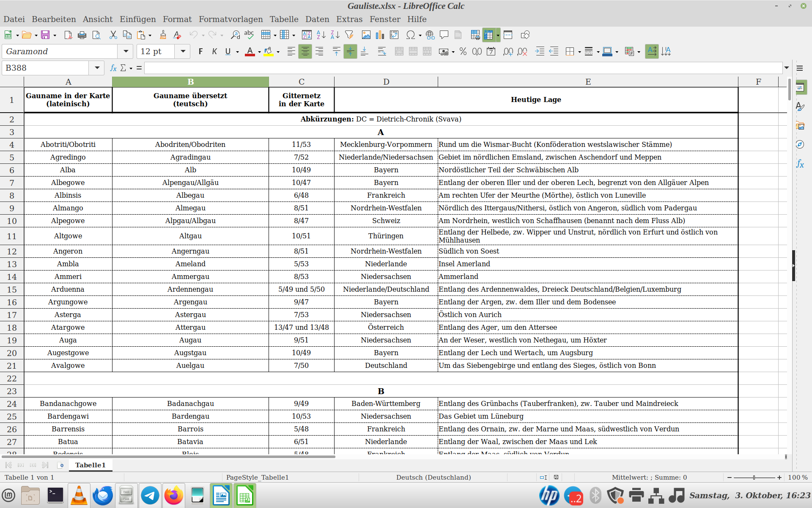Click Format as Percent icon

click(x=463, y=52)
